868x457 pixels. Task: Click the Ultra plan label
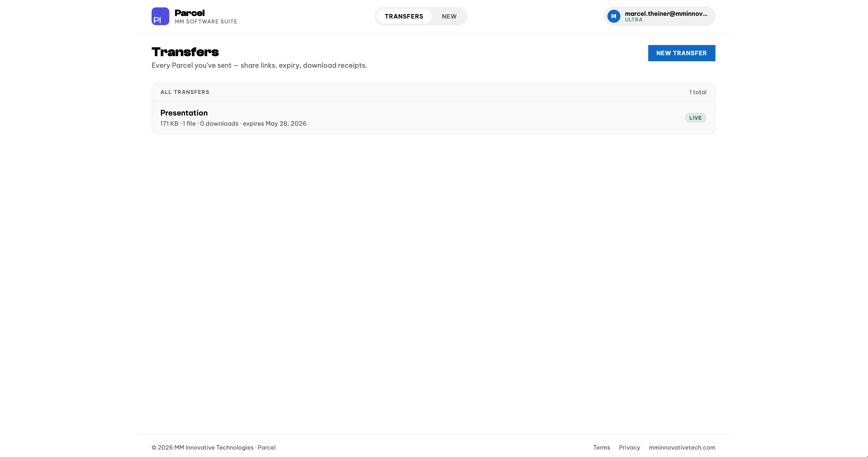coord(633,19)
